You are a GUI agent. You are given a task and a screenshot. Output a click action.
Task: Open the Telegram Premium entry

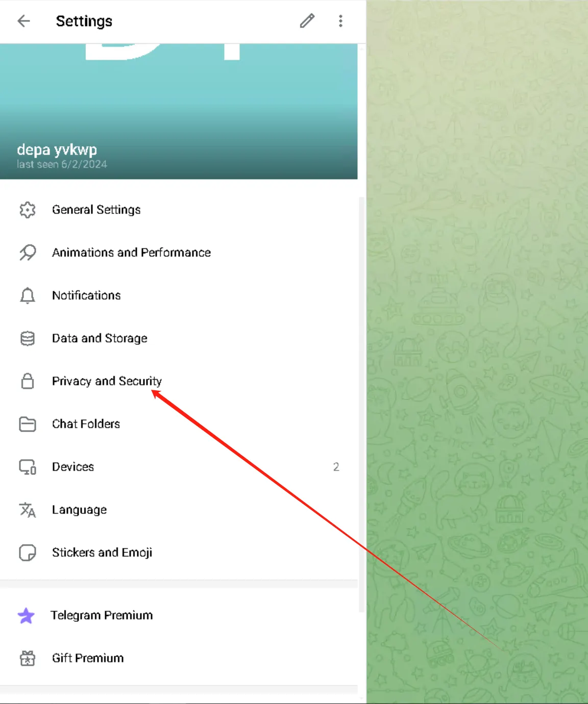point(179,615)
